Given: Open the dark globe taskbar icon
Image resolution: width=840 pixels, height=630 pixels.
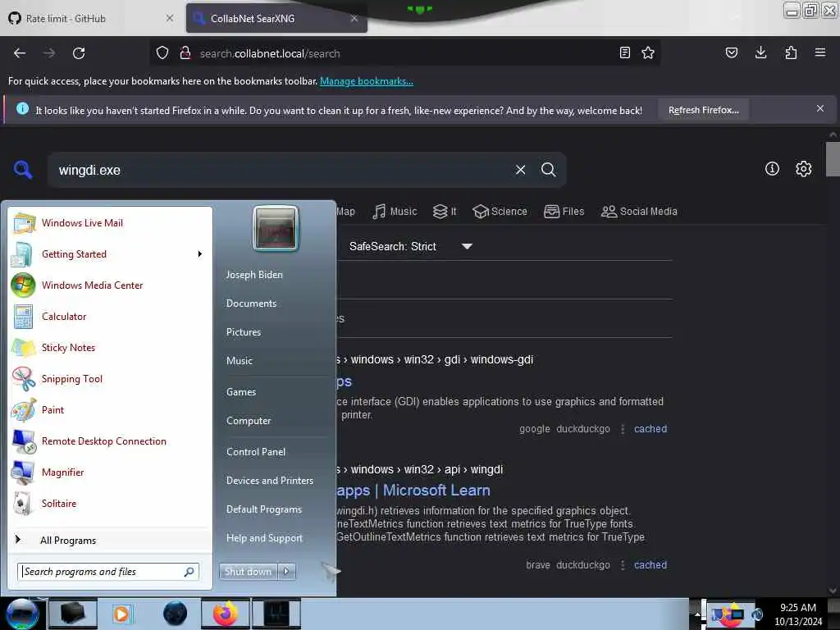Looking at the screenshot, I should tap(176, 614).
